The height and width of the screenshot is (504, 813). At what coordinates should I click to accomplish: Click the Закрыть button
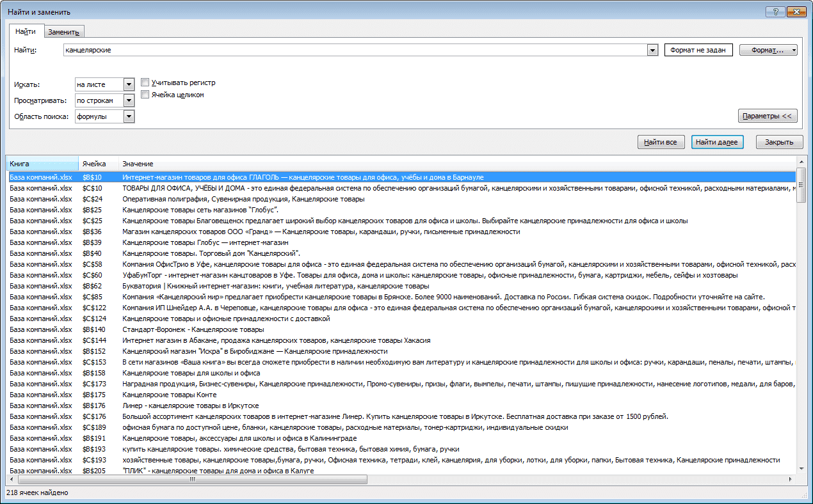[779, 142]
